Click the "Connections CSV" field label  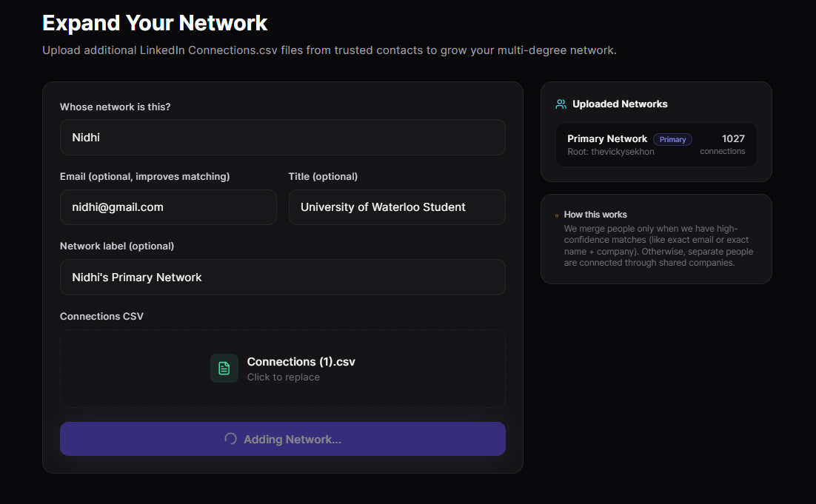pyautogui.click(x=101, y=316)
